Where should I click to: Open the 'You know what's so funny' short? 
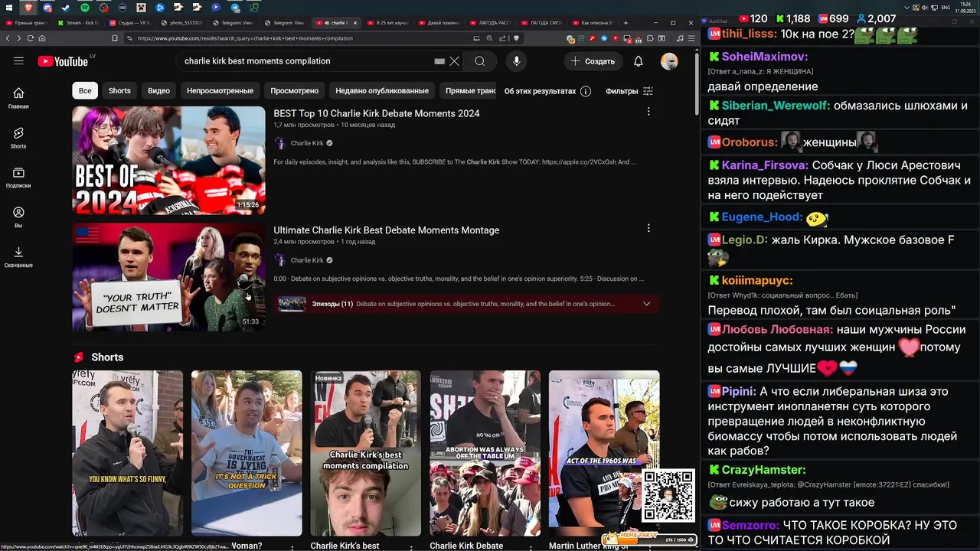pyautogui.click(x=128, y=453)
